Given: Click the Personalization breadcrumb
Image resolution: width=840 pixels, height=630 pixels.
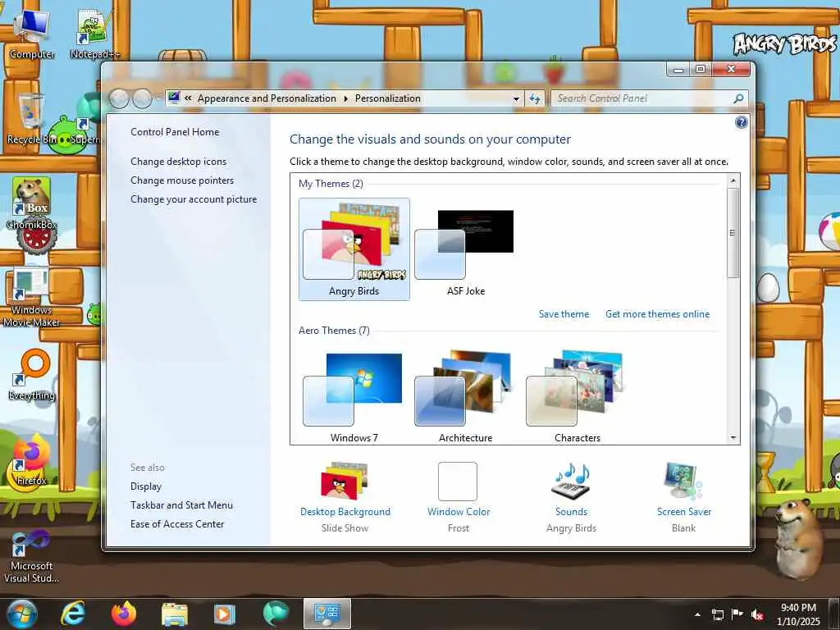Looking at the screenshot, I should (x=388, y=98).
